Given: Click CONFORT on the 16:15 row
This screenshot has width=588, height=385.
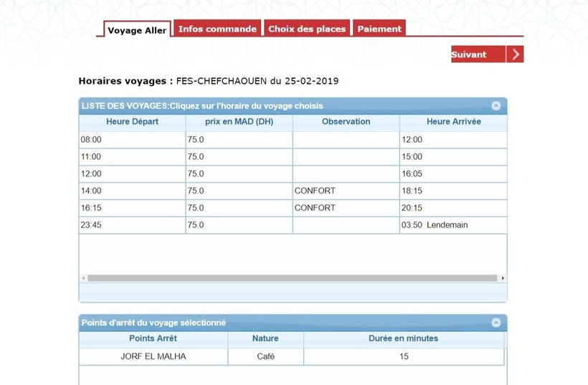Looking at the screenshot, I should 315,208.
